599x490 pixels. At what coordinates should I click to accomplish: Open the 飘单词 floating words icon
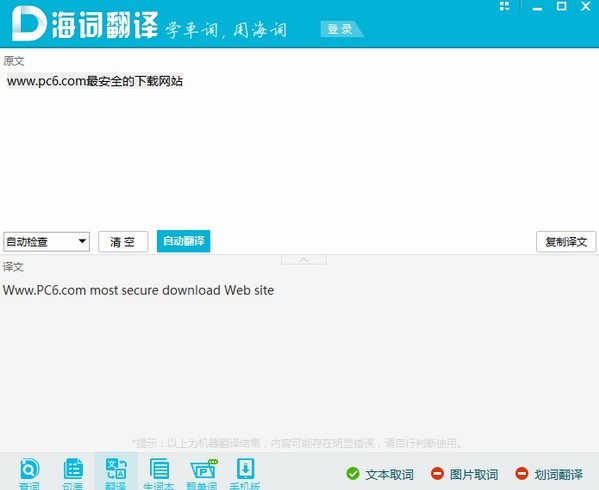tap(202, 473)
